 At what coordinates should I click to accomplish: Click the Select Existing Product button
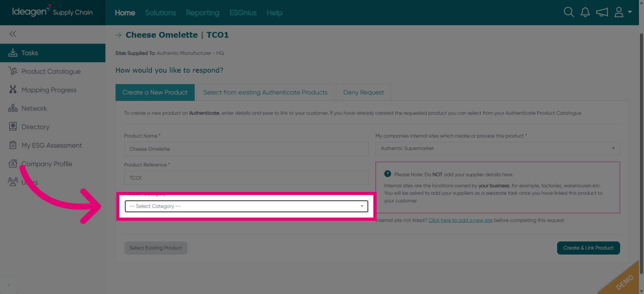pyautogui.click(x=156, y=248)
